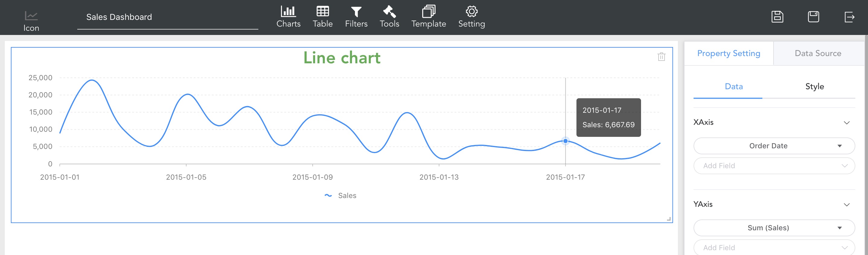This screenshot has width=868, height=255.
Task: Open the Template icon
Action: (429, 11)
